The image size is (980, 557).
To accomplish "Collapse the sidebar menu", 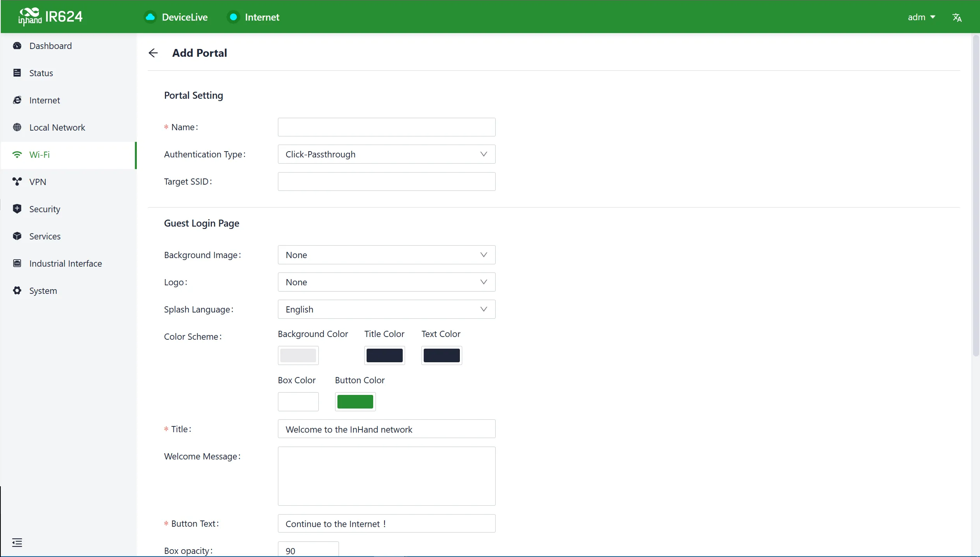I will pos(17,543).
